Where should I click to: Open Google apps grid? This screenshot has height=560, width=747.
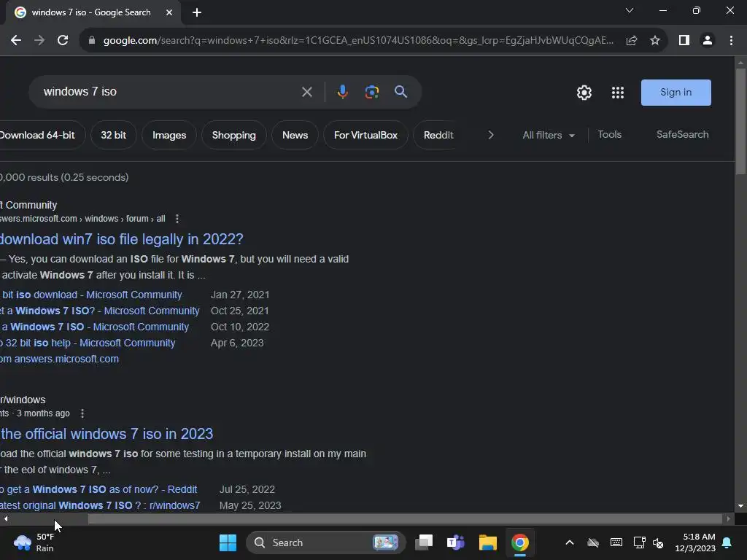pos(617,93)
